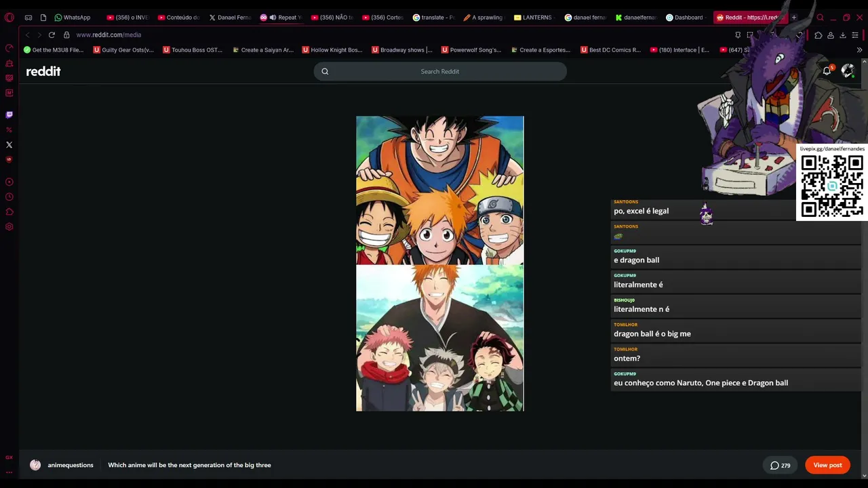Viewport: 868px width, 488px height.
Task: Switch to the A sprawling tab
Action: click(485, 18)
